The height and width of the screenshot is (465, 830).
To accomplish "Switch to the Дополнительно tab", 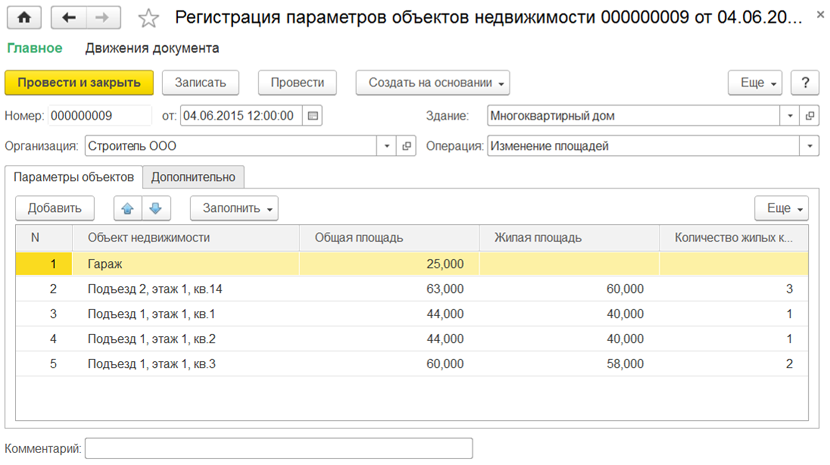I will pos(193,177).
